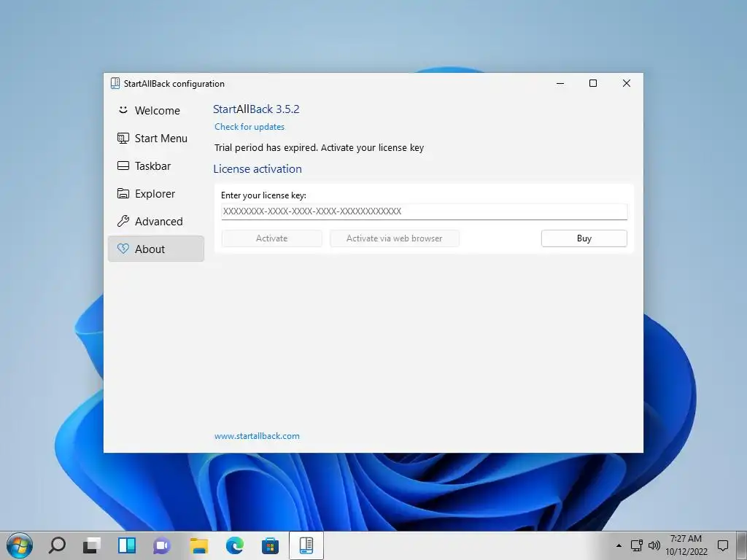
Task: Click the Show desktop strip
Action: (741, 545)
